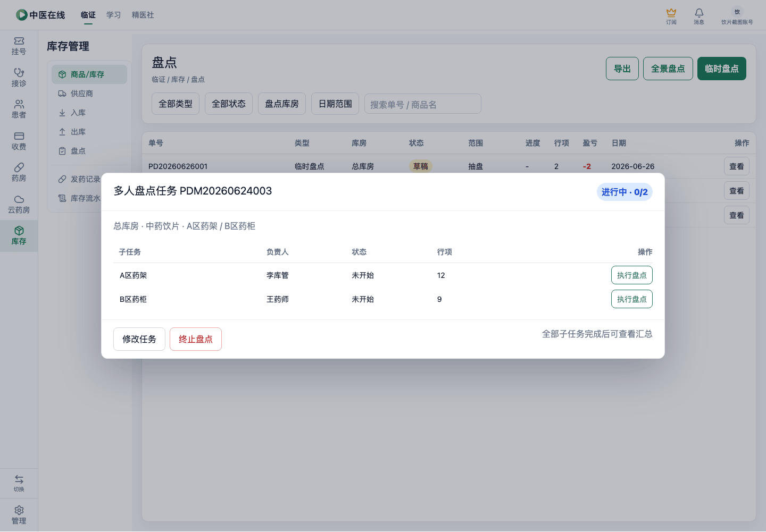
Task: Open 供应商 suppliers menu item
Action: [89, 94]
